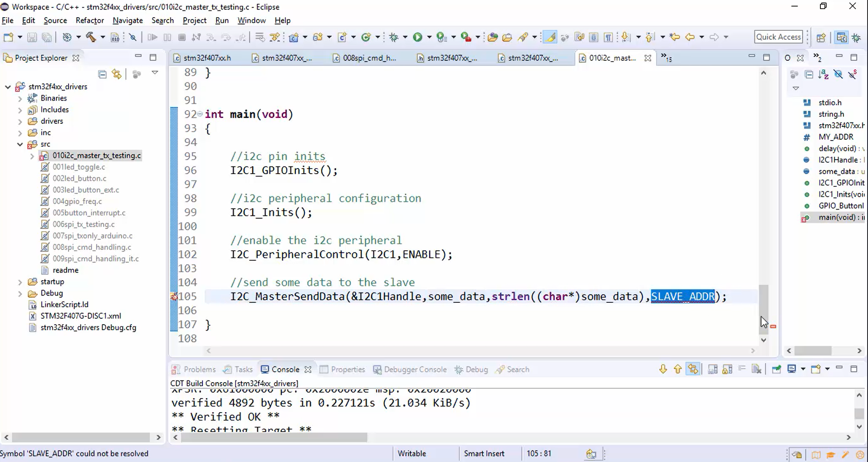
Task: Expand the Includes node
Action: coord(20,110)
